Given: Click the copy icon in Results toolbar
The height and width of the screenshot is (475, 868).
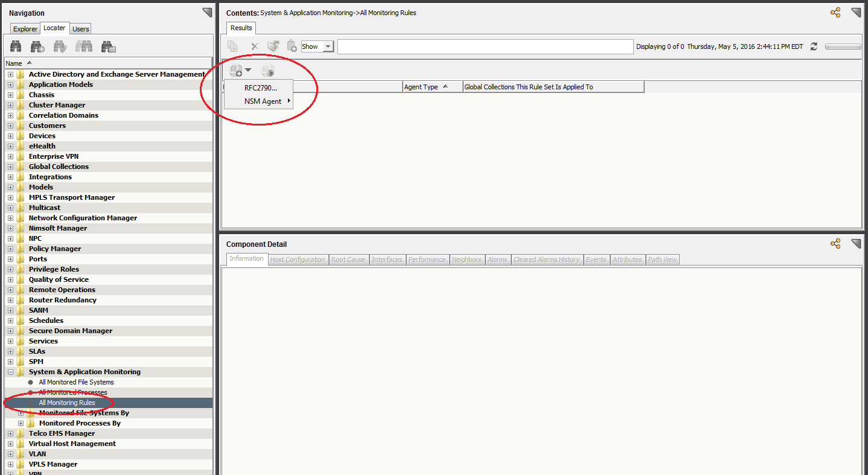Looking at the screenshot, I should click(x=232, y=46).
